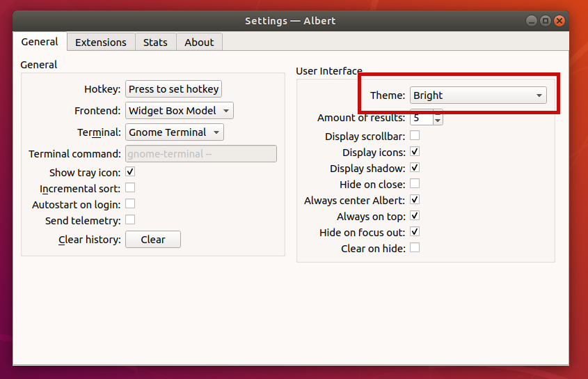Image resolution: width=588 pixels, height=379 pixels.
Task: Select the General tab
Action: (40, 42)
